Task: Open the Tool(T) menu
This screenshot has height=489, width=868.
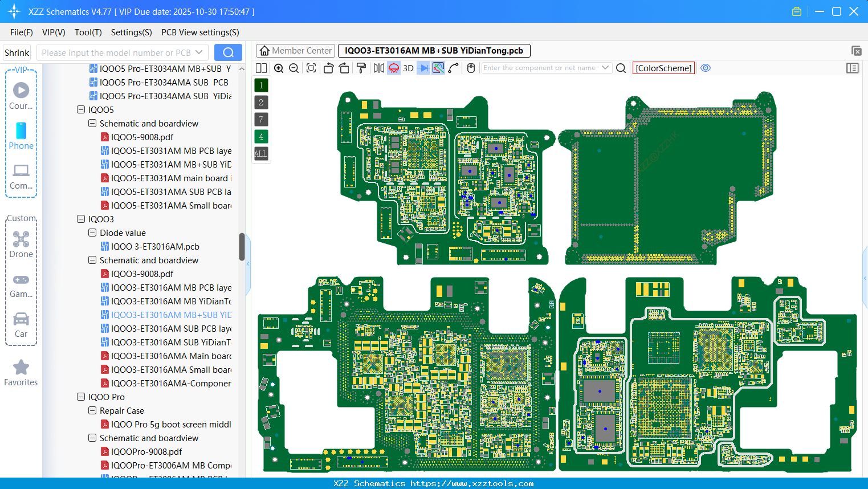Action: (x=88, y=32)
